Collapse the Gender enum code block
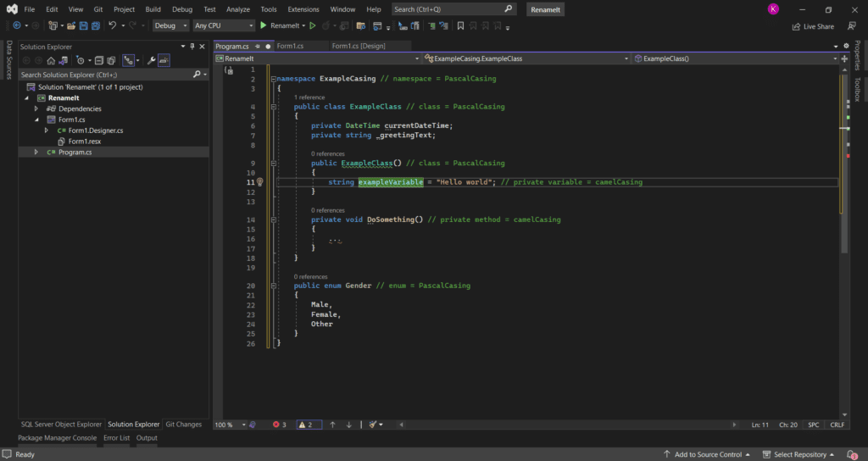 (273, 286)
